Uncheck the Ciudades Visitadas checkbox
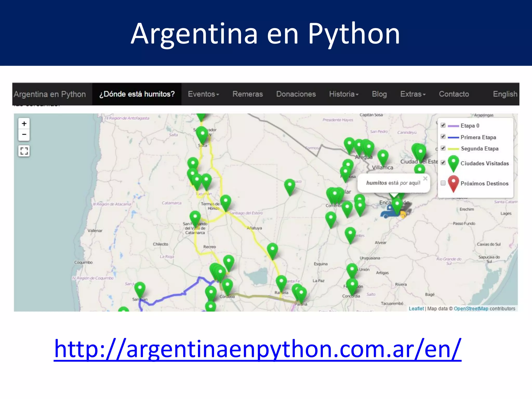Image resolution: width=532 pixels, height=399 pixels. click(443, 163)
